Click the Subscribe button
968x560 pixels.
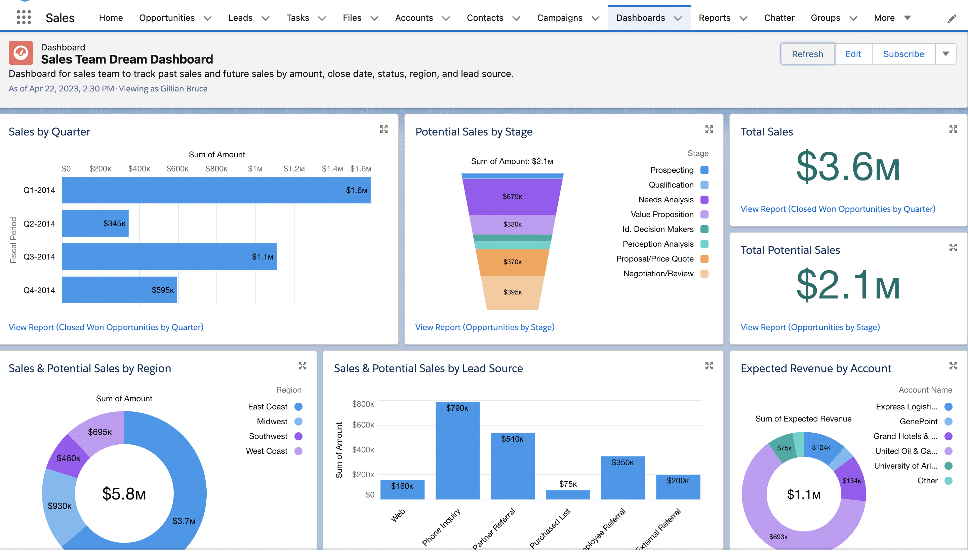903,54
